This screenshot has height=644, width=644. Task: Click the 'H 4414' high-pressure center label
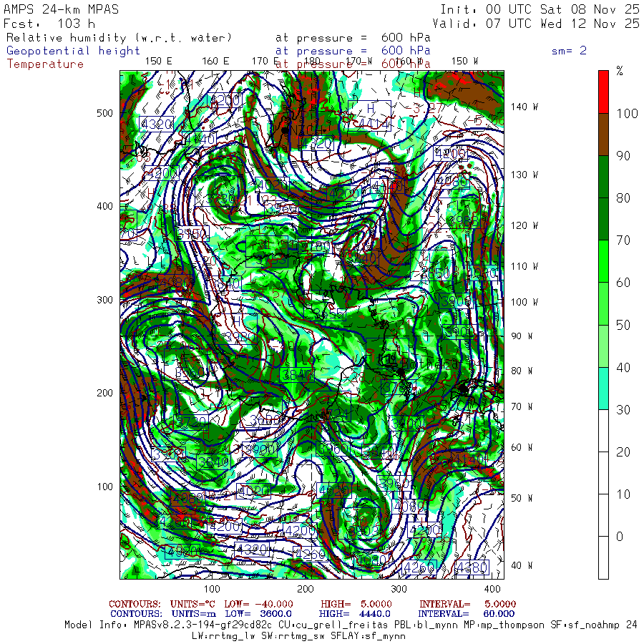[x=370, y=116]
